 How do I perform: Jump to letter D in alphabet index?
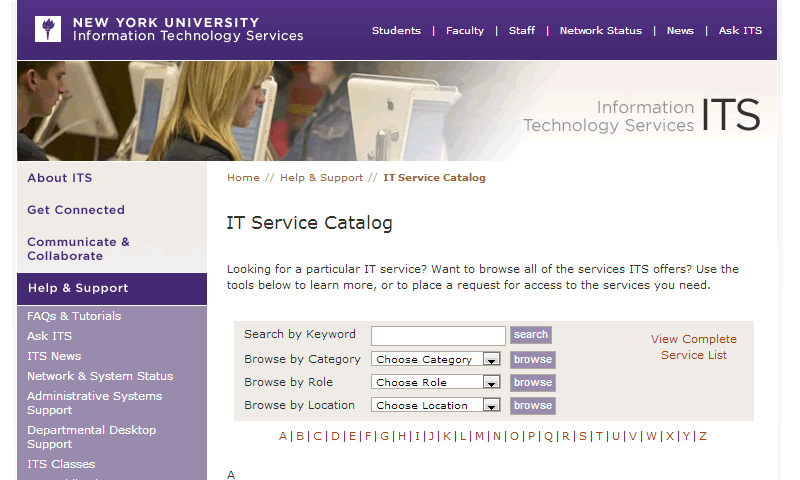[335, 436]
